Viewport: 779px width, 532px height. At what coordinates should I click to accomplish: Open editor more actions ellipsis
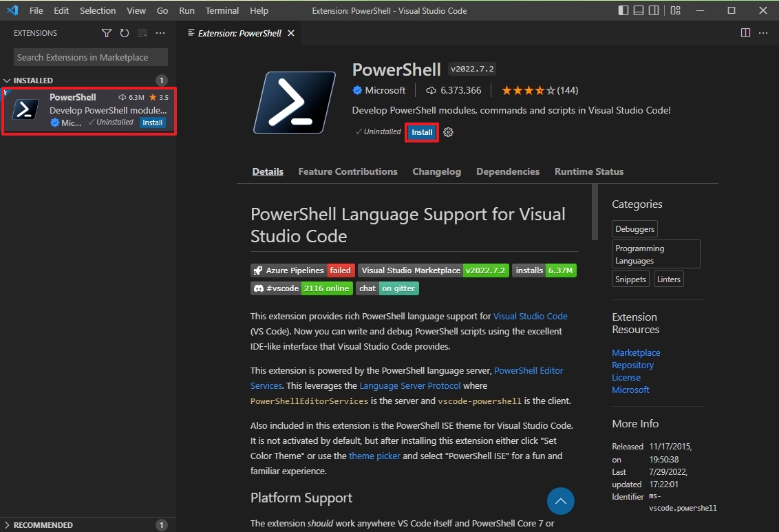tap(763, 33)
